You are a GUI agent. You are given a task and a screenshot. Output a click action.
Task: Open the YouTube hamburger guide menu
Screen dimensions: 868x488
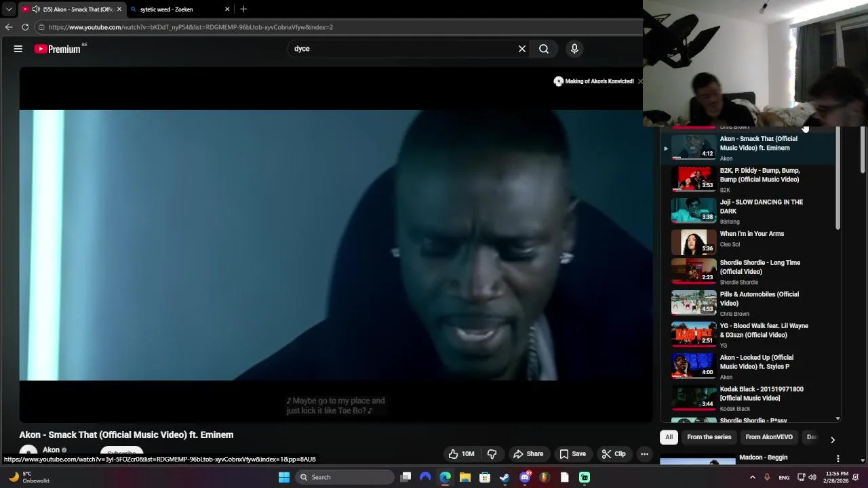[18, 49]
